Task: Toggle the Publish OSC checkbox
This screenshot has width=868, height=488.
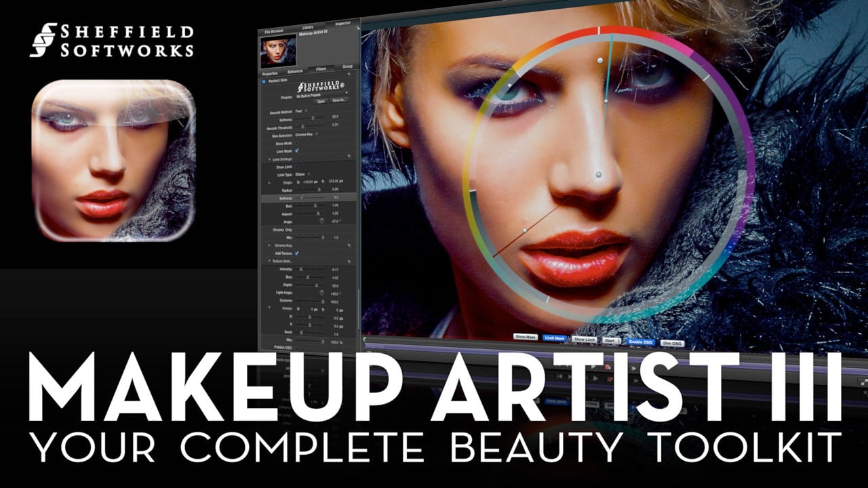Action: pyautogui.click(x=296, y=348)
